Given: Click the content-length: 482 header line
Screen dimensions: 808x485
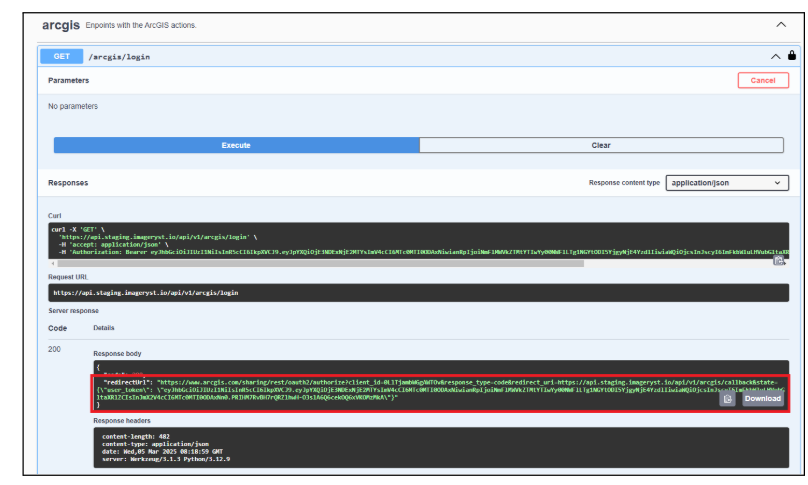Looking at the screenshot, I should point(136,437).
